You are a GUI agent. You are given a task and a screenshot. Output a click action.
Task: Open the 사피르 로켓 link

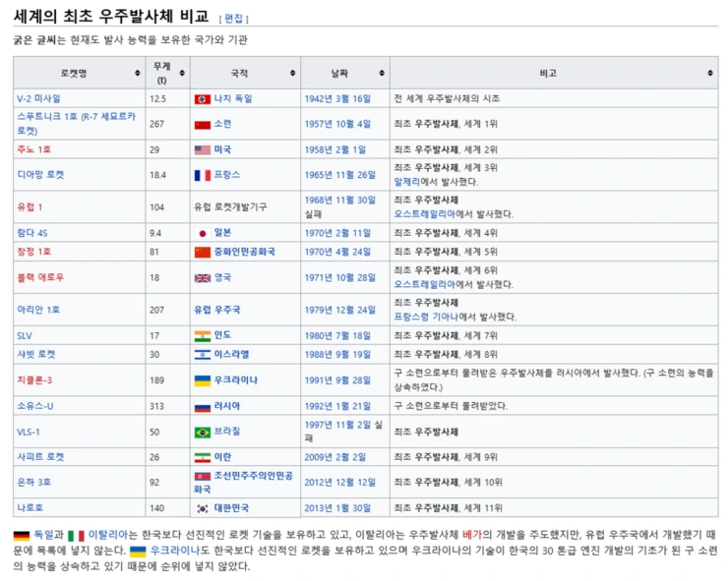(x=41, y=456)
